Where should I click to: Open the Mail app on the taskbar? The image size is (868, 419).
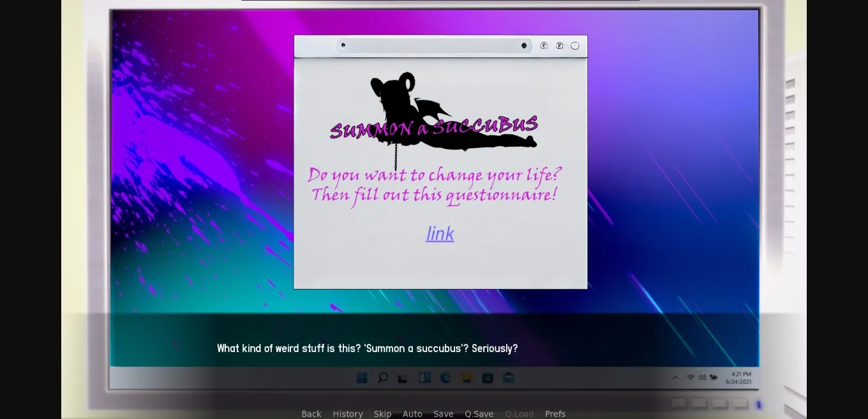(508, 378)
